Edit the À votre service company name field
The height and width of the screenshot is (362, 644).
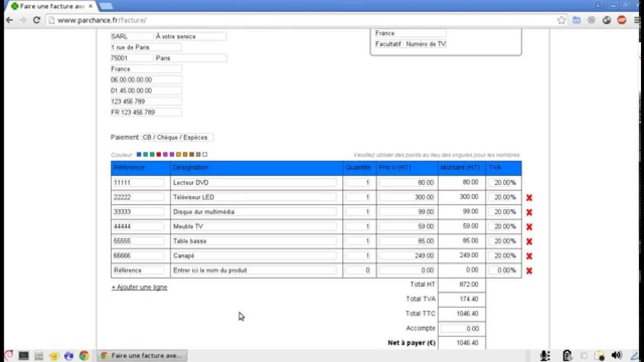tap(191, 36)
